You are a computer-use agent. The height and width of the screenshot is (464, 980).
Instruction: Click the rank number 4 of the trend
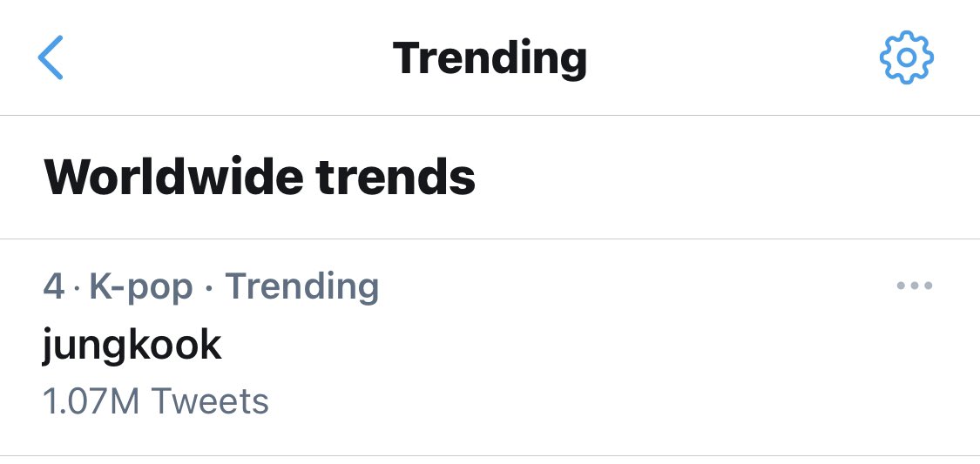coord(54,286)
